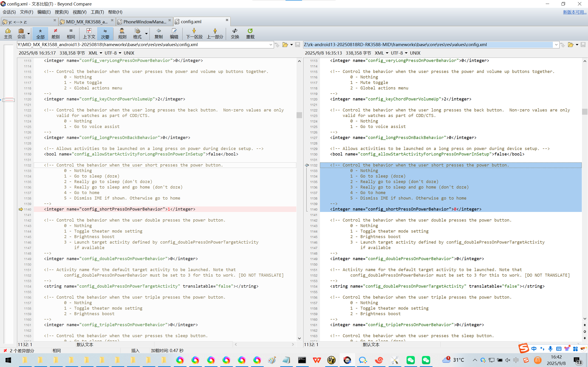Open the 工具(T) menu
Screen dimensions: 588x367
click(97, 12)
